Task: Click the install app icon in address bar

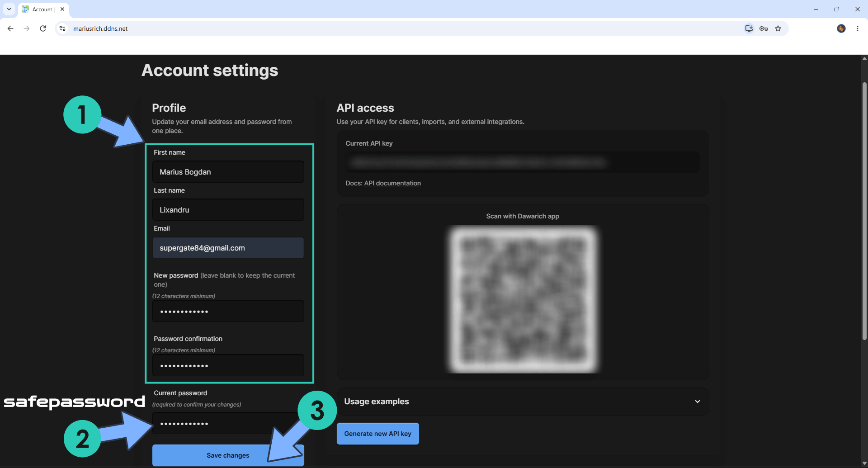Action: [749, 28]
